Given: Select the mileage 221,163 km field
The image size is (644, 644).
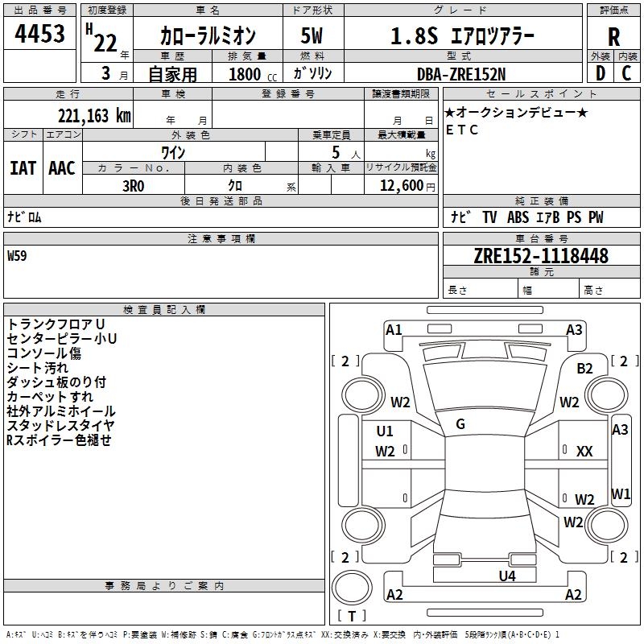Looking at the screenshot, I should (94, 115).
